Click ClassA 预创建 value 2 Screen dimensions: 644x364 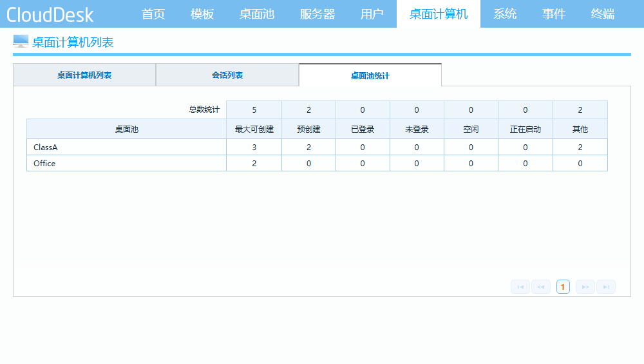click(x=309, y=147)
